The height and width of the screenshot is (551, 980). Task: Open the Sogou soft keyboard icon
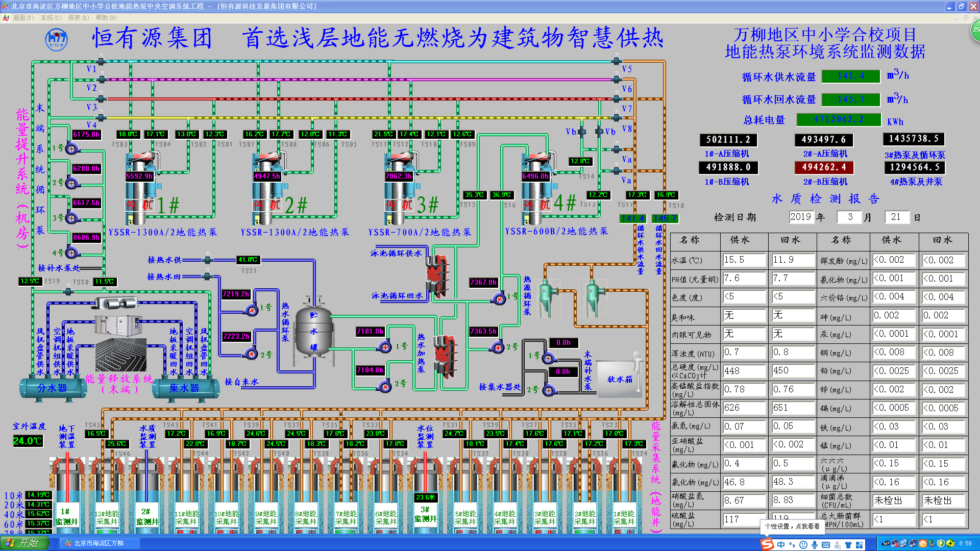(x=826, y=545)
